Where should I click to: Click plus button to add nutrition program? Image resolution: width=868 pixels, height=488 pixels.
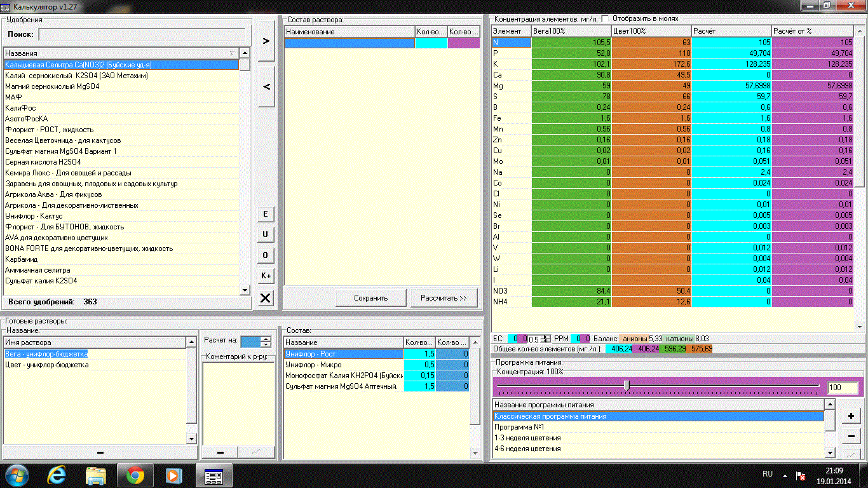coord(851,416)
